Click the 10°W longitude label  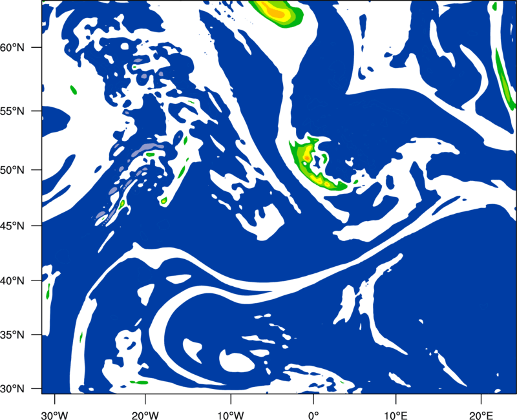231,415
